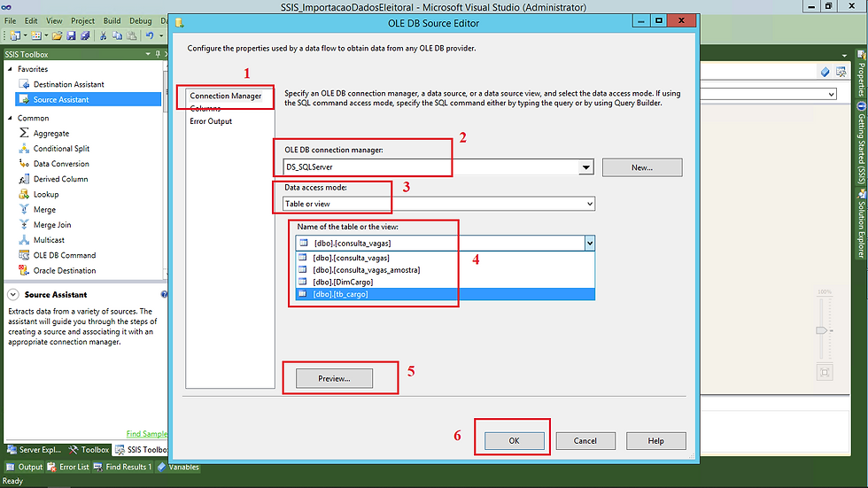Viewport: 868px width, 488px height.
Task: Open the Properties side tab
Action: (861, 74)
